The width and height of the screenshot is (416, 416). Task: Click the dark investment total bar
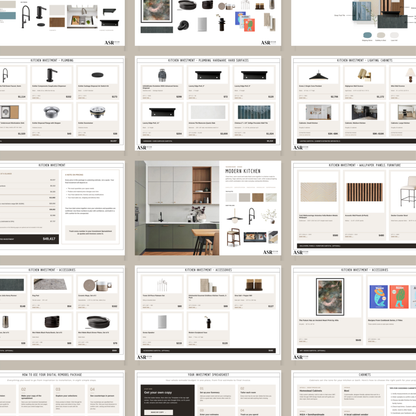(29, 239)
